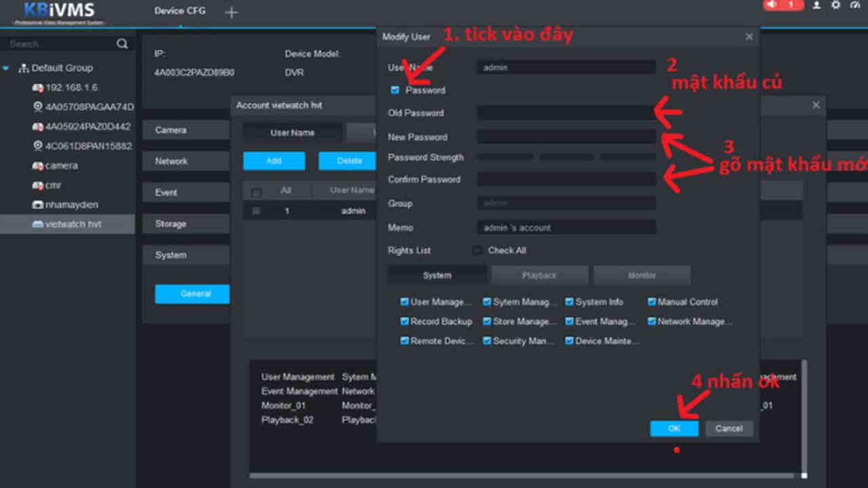Image resolution: width=868 pixels, height=488 pixels.
Task: Expand the Network section in Device CFG
Action: tap(187, 161)
